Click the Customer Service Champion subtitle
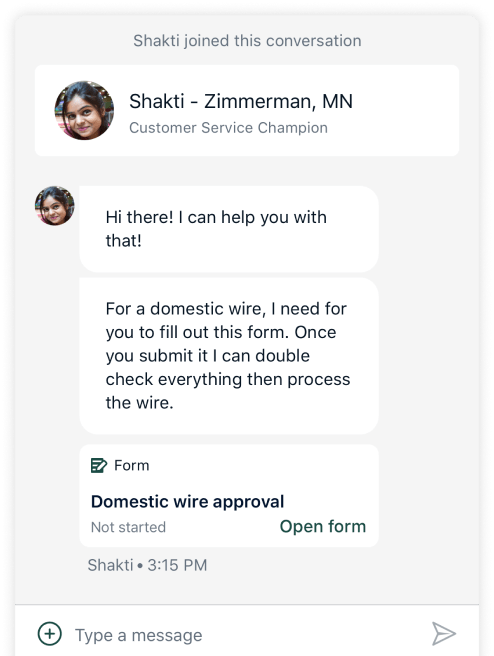 click(228, 128)
